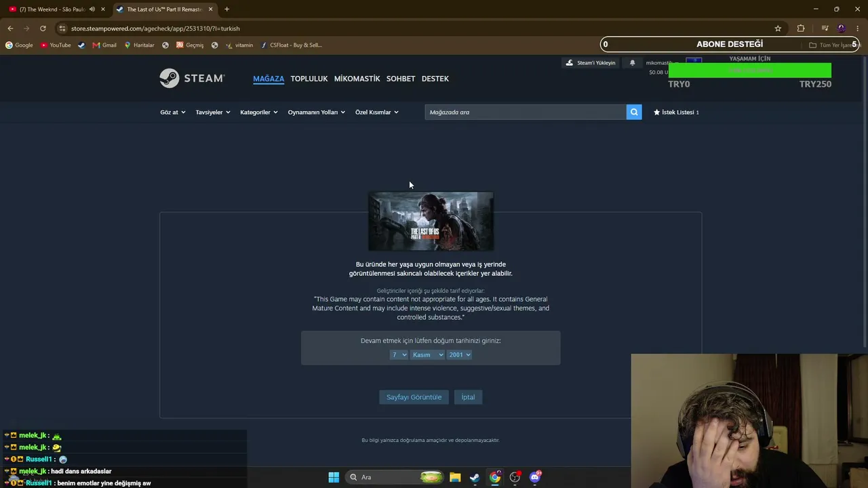Open the Gmail bookmark
This screenshot has height=488, width=868.
tap(104, 45)
